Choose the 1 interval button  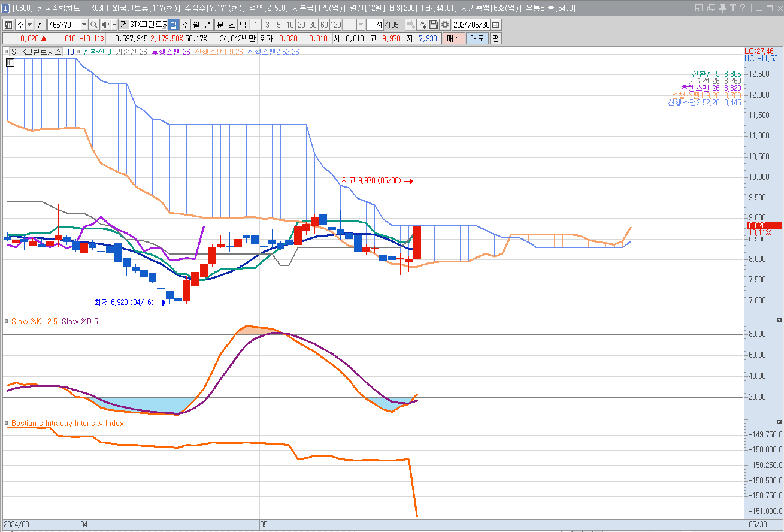256,25
